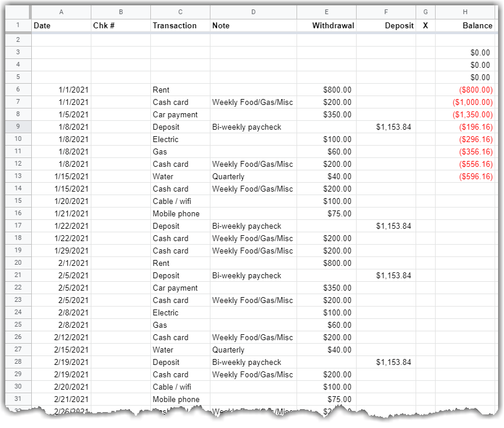Select row 1 header containing column labels
The image size is (504, 428).
coord(18,25)
